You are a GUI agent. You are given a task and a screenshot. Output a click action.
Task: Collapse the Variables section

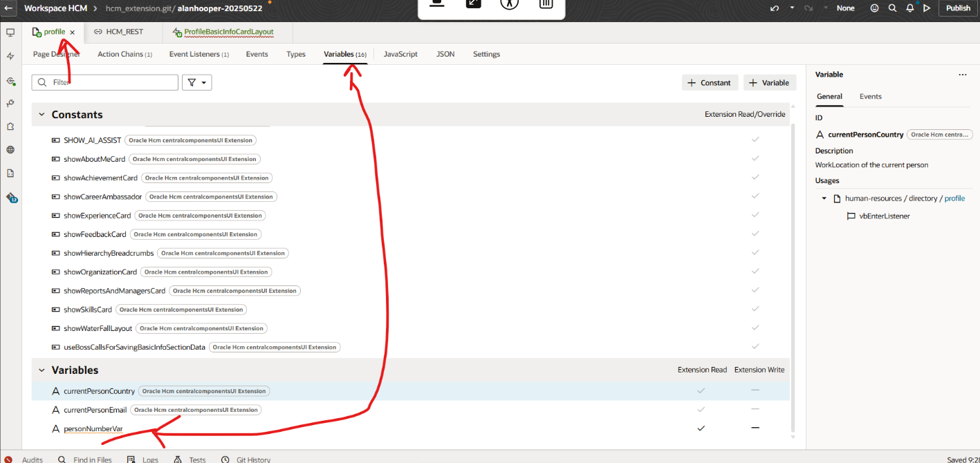point(41,370)
